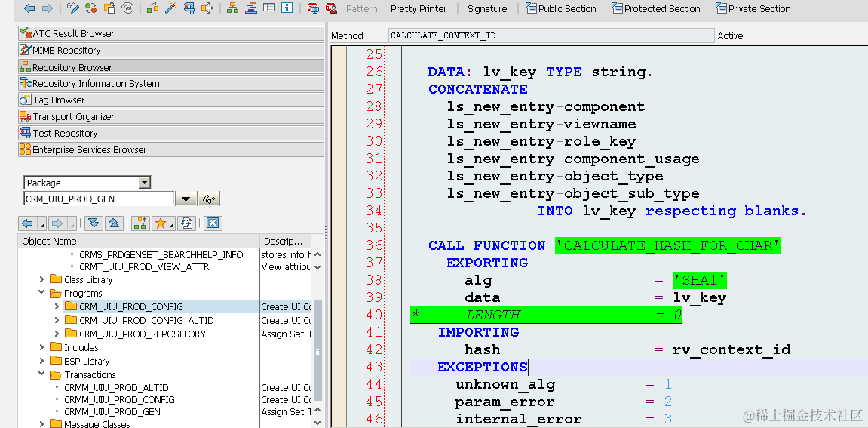
Task: Collapse the Programs folder
Action: pos(41,292)
